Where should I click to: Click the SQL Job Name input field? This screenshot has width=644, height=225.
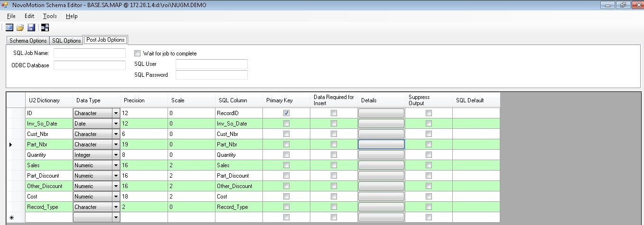[90, 53]
